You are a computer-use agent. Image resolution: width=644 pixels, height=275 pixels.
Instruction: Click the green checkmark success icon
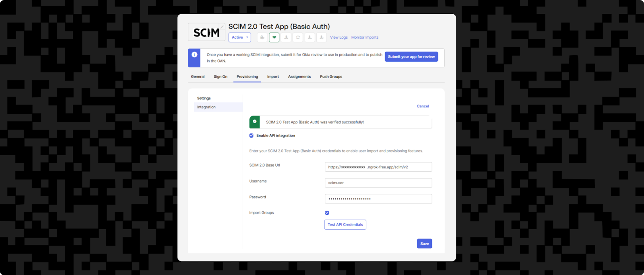255,122
